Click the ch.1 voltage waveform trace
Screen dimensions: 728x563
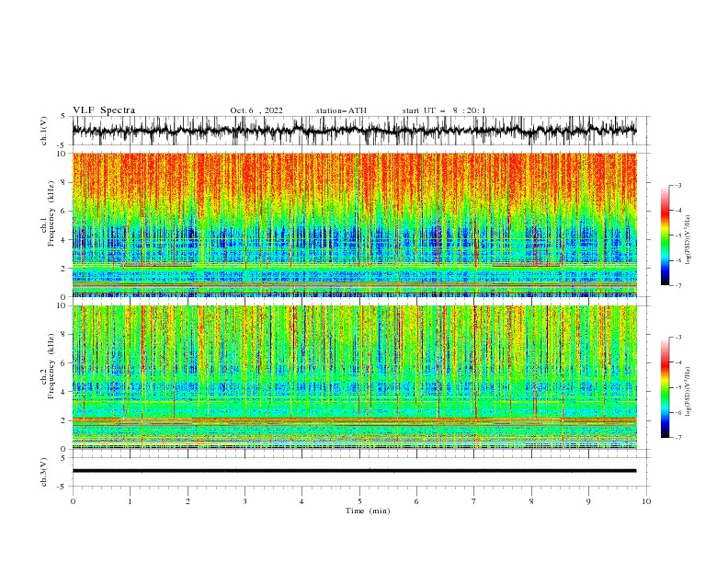pos(354,131)
